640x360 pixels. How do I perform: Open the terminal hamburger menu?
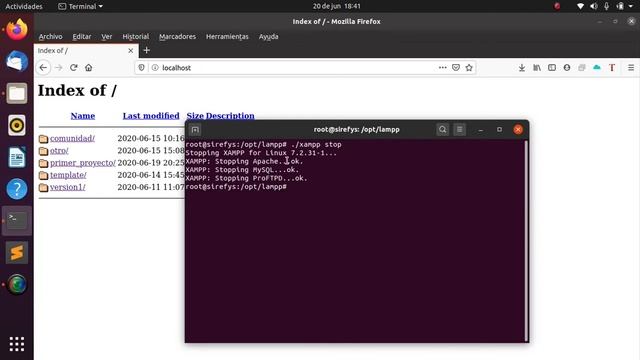click(x=460, y=130)
